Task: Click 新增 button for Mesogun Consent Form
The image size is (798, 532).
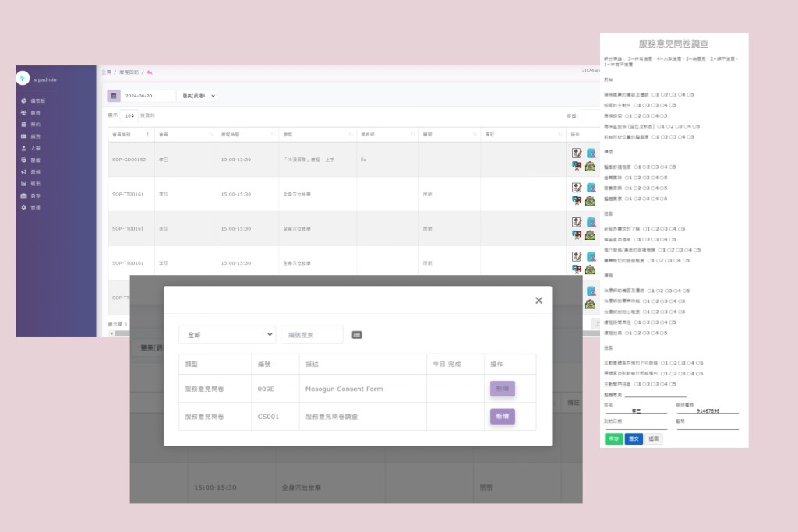Action: 502,389
